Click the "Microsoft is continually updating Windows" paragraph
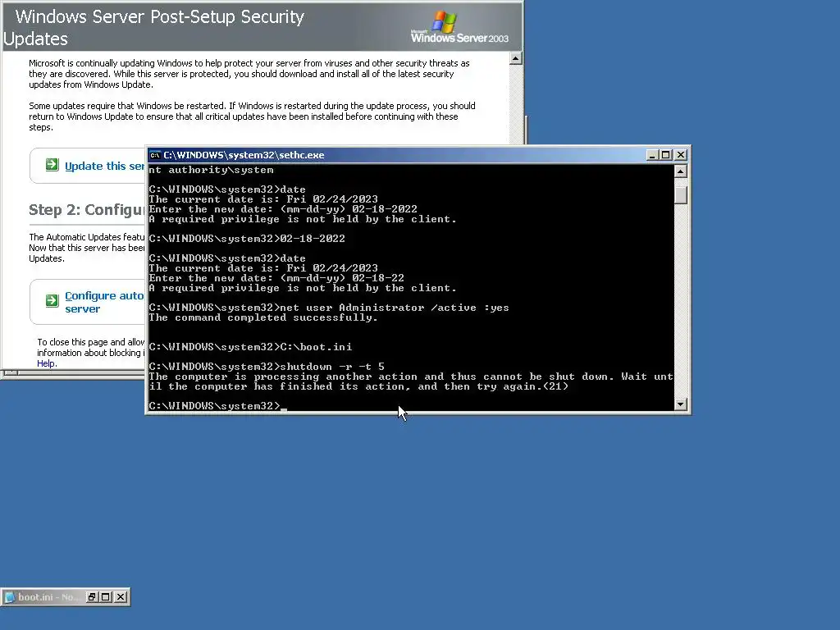Viewport: 840px width, 630px height. tap(249, 73)
